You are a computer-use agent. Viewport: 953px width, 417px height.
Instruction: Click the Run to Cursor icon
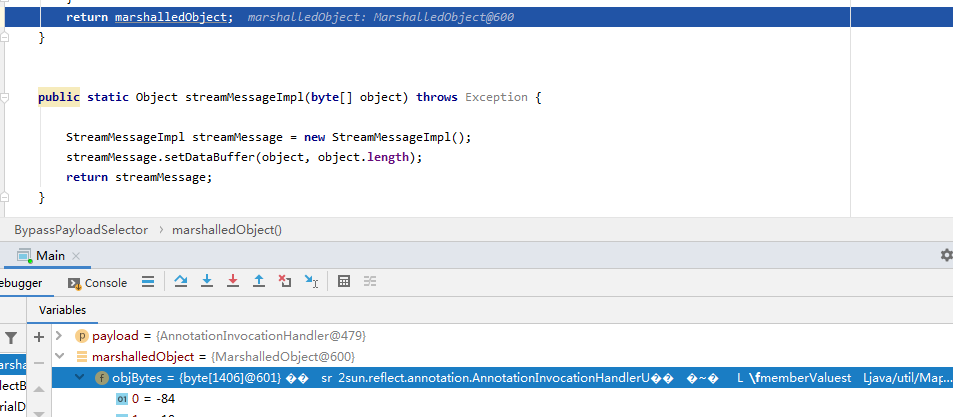click(x=311, y=282)
